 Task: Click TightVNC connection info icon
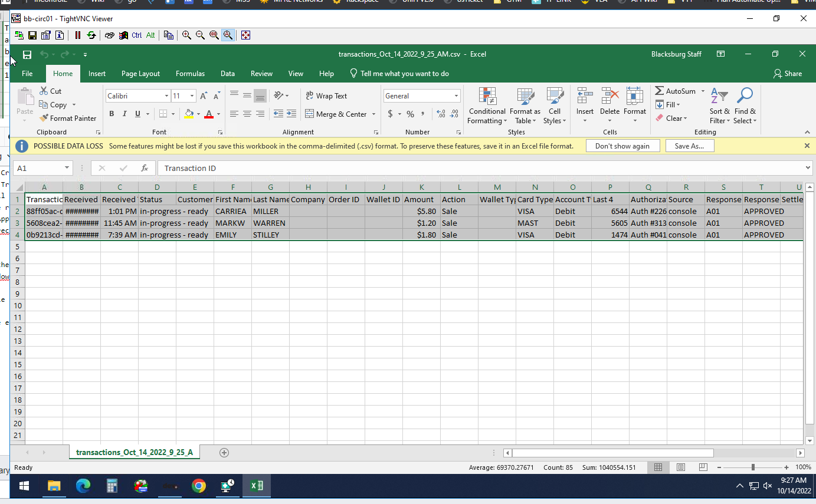tap(60, 35)
